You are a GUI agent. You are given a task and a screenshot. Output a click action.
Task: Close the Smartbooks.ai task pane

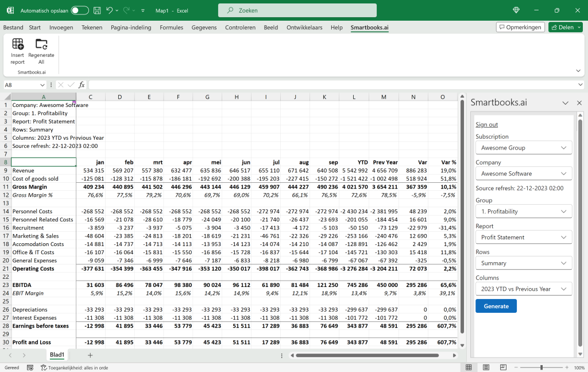[x=579, y=103]
